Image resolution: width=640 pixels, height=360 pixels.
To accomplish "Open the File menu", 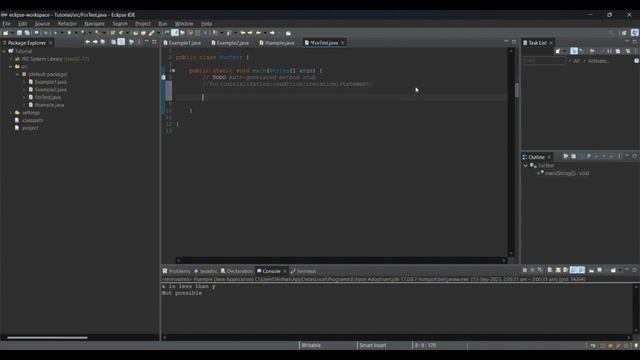I will (x=6, y=24).
